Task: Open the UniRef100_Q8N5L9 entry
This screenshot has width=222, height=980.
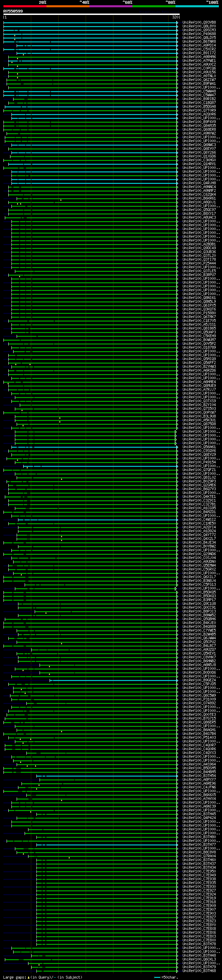Action: click(x=199, y=302)
